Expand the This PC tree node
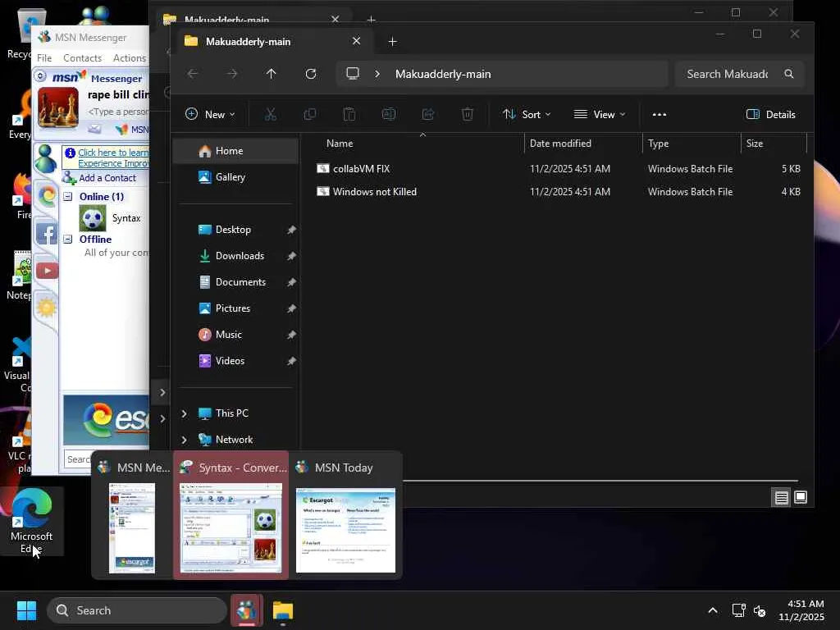 pyautogui.click(x=185, y=413)
